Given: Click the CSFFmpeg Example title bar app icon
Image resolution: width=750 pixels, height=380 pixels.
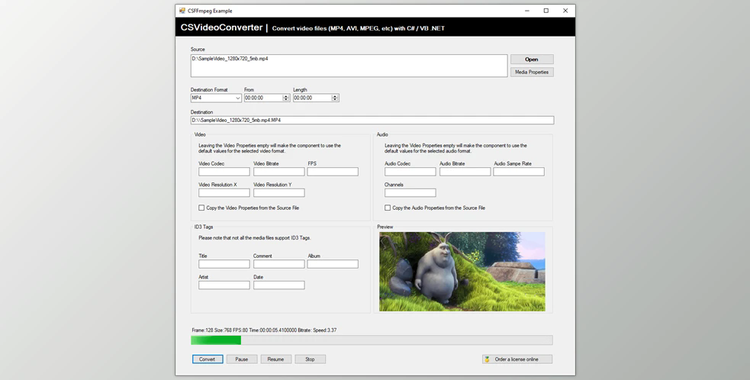Looking at the screenshot, I should point(182,11).
